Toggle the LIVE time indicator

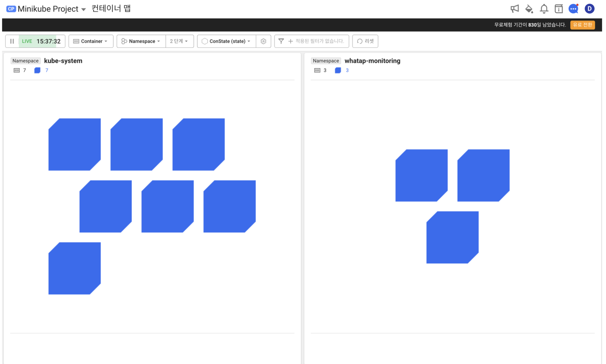42,41
